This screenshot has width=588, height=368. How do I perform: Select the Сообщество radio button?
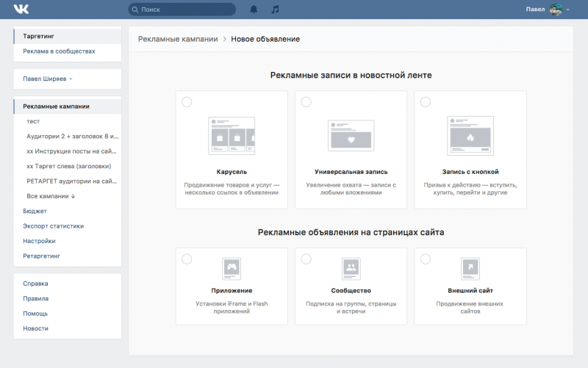(x=306, y=259)
